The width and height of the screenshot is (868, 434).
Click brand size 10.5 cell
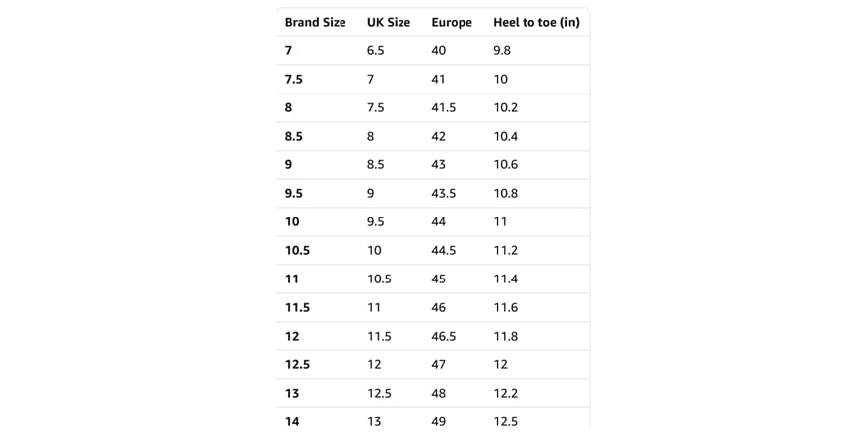(x=297, y=250)
